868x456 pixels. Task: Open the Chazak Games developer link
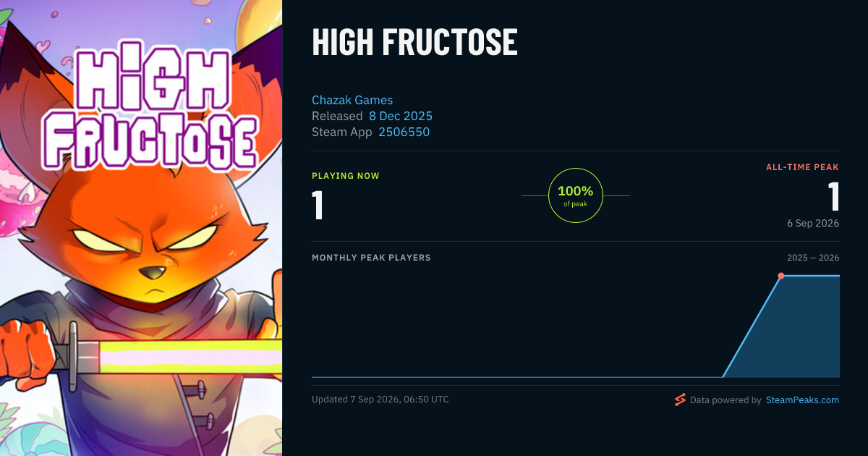352,100
